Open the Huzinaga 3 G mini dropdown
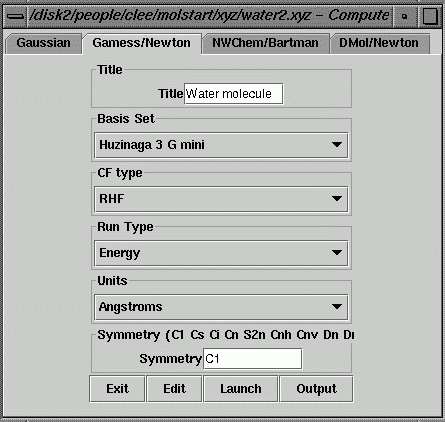 click(221, 145)
